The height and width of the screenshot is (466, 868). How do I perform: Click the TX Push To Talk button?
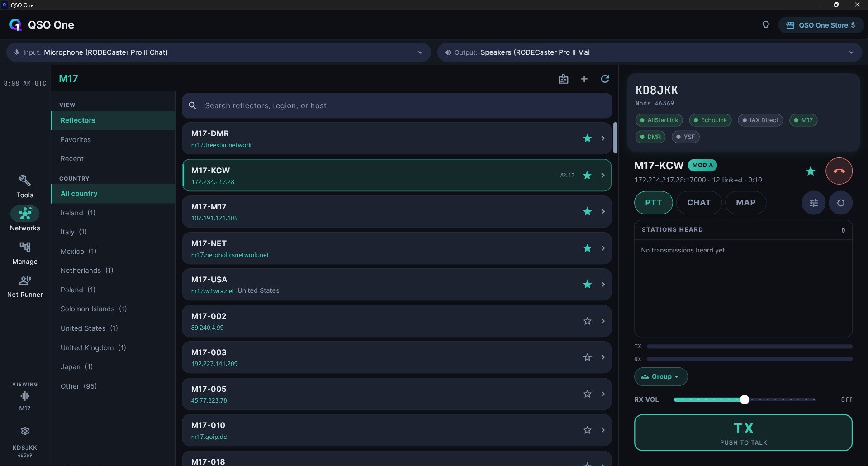coord(743,433)
